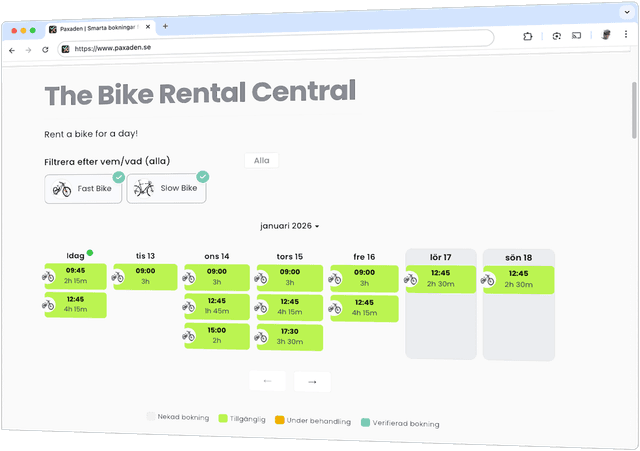Click bike icon on Idag 09:45 slot

tap(48, 277)
